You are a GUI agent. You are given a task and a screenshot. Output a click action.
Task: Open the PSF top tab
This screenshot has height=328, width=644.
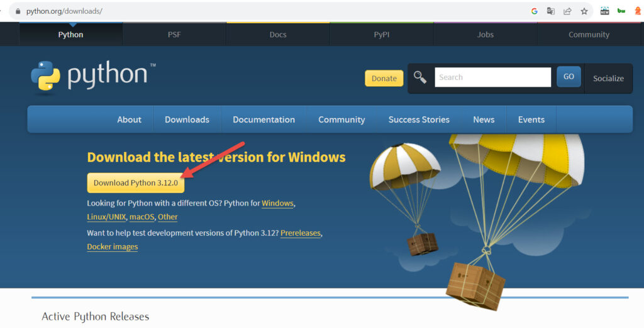click(x=174, y=35)
